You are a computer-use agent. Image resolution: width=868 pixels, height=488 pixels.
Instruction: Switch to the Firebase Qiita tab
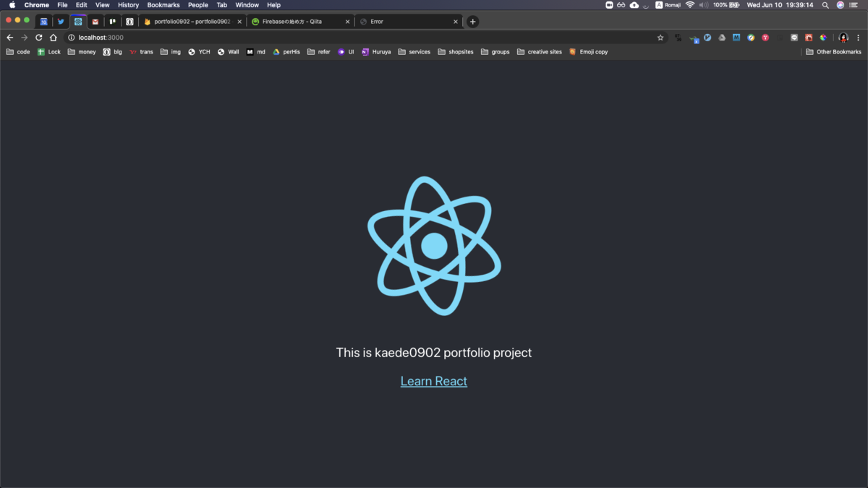pyautogui.click(x=300, y=22)
